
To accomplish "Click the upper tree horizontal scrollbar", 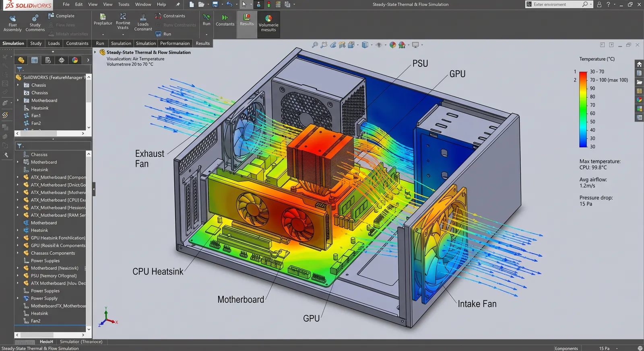I will tap(50, 133).
